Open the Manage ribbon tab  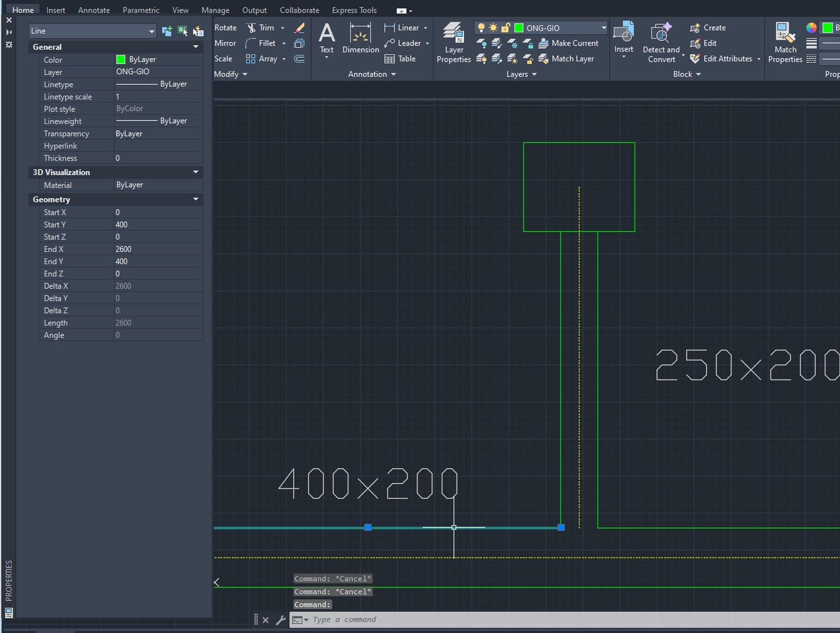point(216,10)
